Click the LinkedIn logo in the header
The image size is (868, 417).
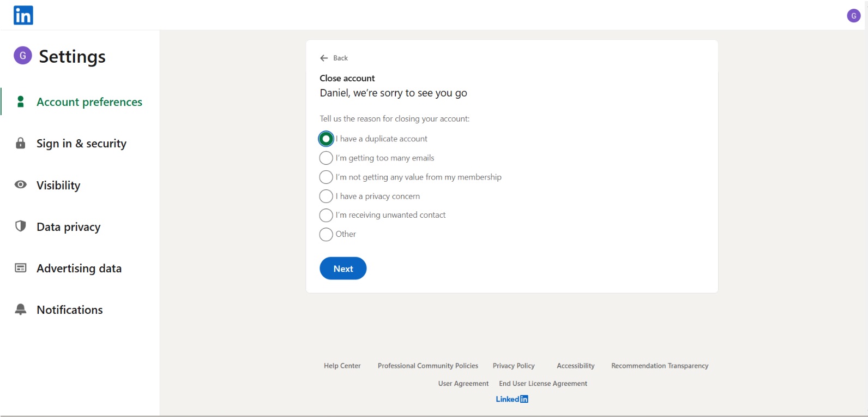point(23,15)
